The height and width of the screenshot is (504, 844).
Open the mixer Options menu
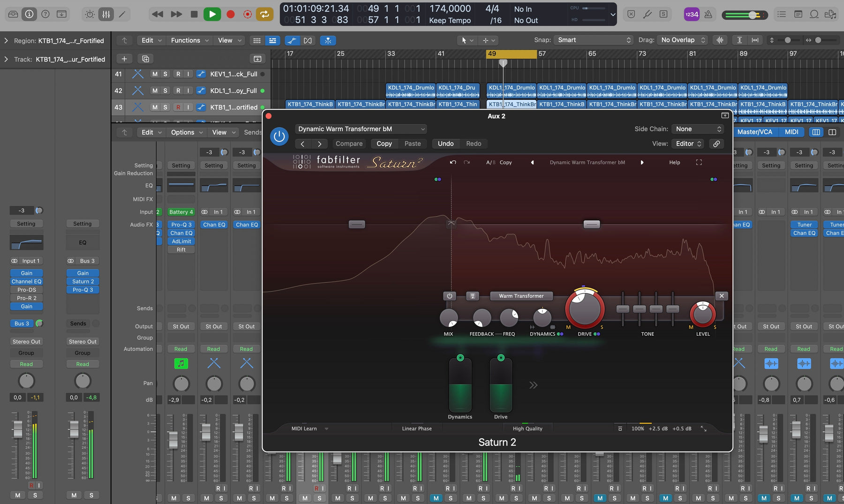point(187,132)
